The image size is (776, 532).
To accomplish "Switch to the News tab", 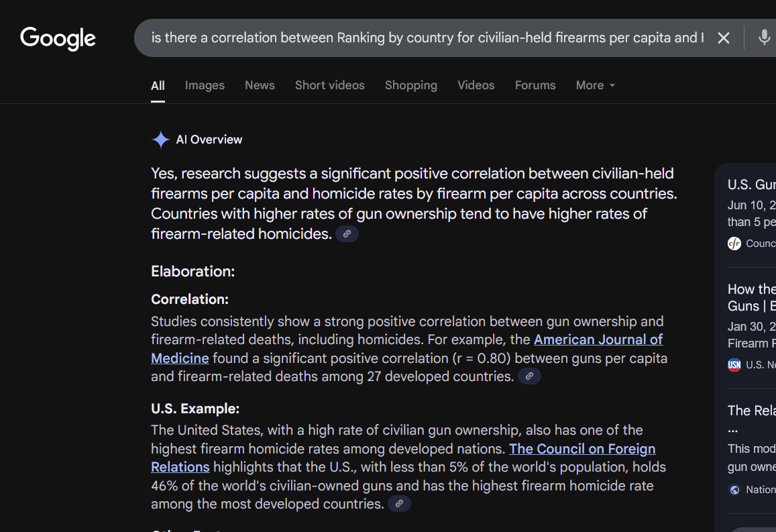I will [260, 85].
